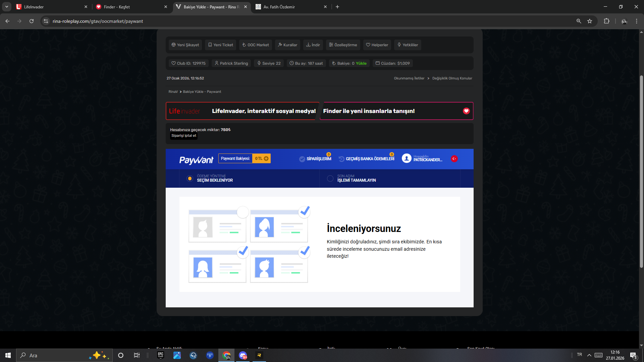Open the Yetkililer menu item

point(408,45)
